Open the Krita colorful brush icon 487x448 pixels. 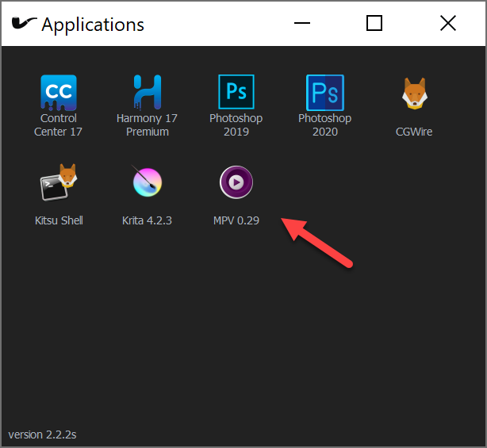[x=147, y=182]
